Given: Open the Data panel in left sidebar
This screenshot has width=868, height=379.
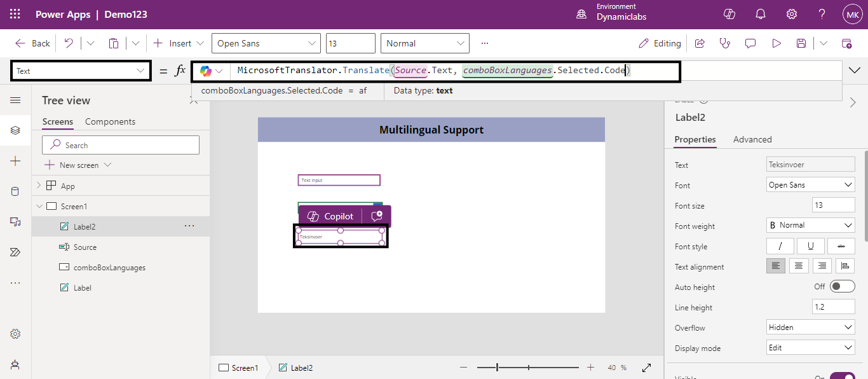Looking at the screenshot, I should [15, 191].
